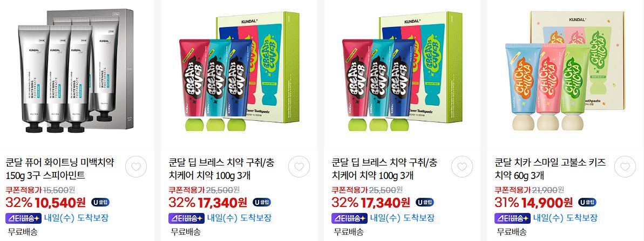
Task: Open 쿤달 퓨어 화이트닝 미백치약 150g title link
Action: [59, 169]
